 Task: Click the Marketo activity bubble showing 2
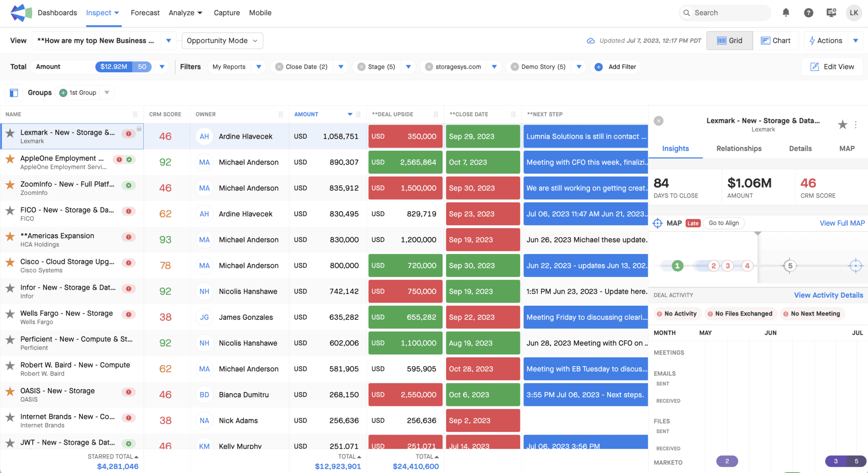tap(727, 461)
